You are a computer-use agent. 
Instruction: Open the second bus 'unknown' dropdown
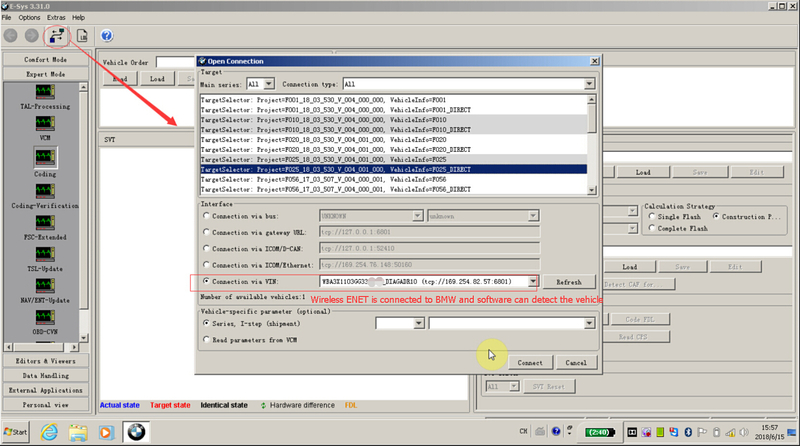533,216
